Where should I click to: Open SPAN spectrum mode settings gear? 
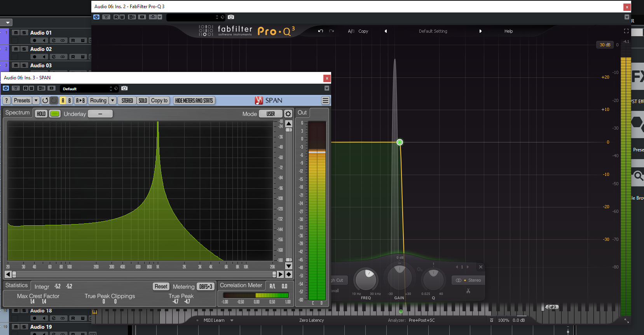[x=288, y=114]
